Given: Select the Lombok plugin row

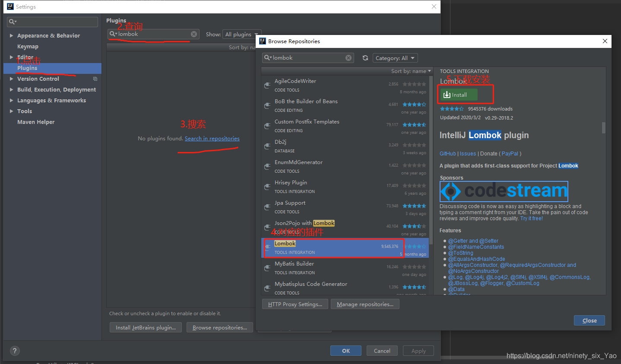Looking at the screenshot, I should [x=345, y=248].
